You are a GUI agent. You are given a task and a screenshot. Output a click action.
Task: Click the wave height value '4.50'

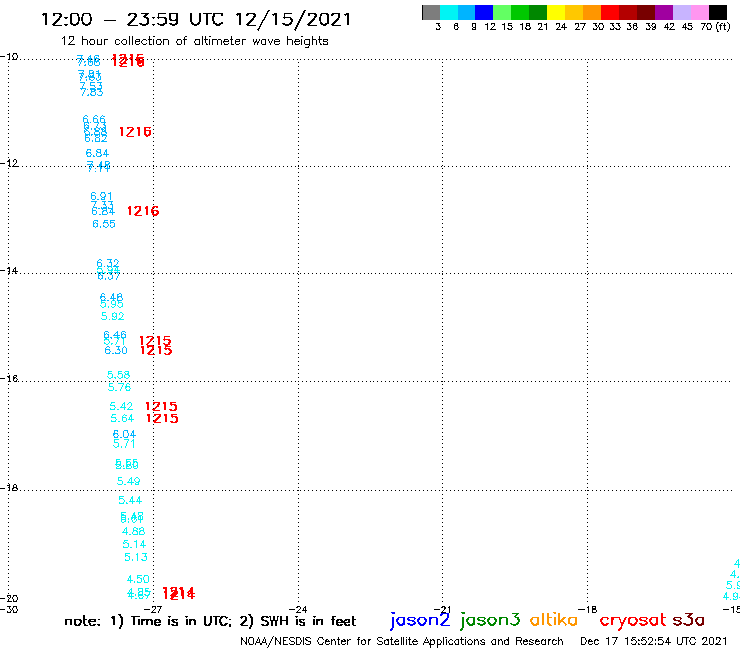[x=138, y=579]
